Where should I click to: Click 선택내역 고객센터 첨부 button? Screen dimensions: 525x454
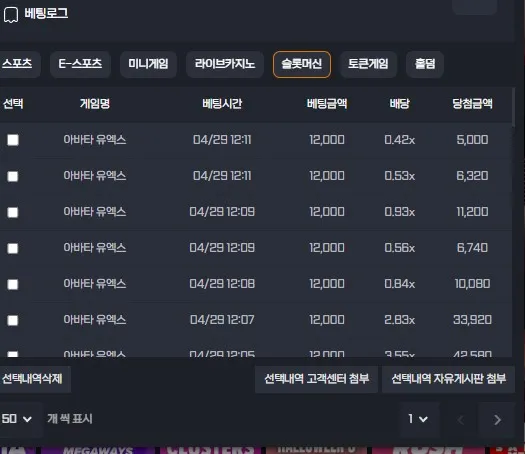pyautogui.click(x=316, y=379)
